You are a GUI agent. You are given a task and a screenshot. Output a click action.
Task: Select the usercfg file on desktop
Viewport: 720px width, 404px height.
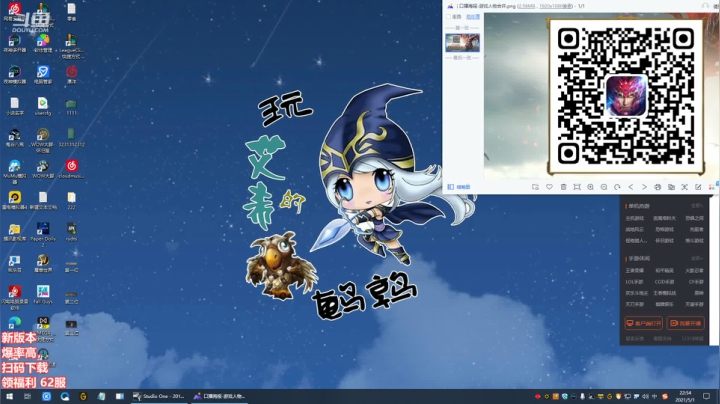(x=43, y=107)
